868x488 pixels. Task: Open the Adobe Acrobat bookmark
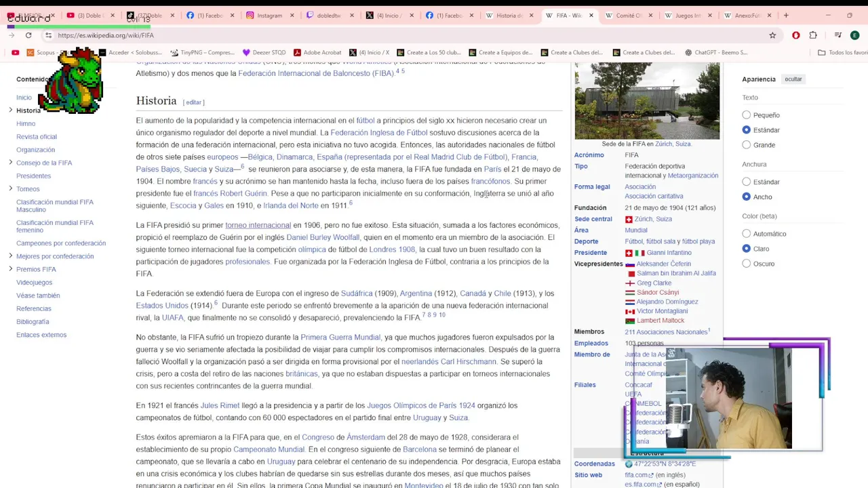click(x=317, y=52)
